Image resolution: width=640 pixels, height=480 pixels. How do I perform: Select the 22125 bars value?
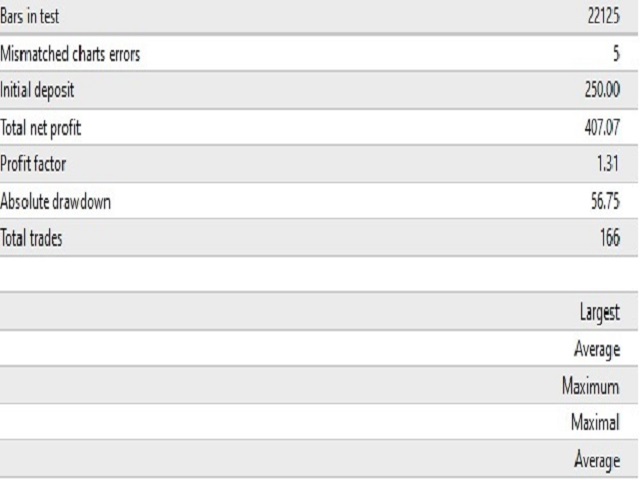pos(604,16)
